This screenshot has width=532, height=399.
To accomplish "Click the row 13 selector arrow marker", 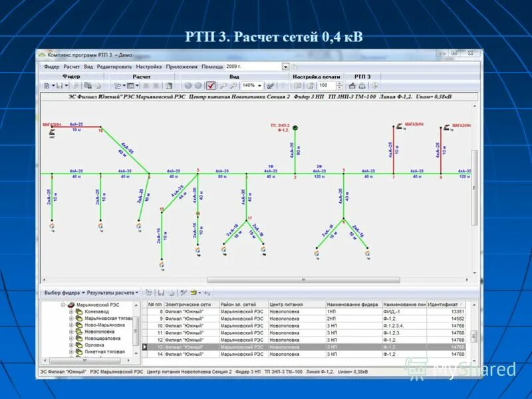I will pos(145,347).
